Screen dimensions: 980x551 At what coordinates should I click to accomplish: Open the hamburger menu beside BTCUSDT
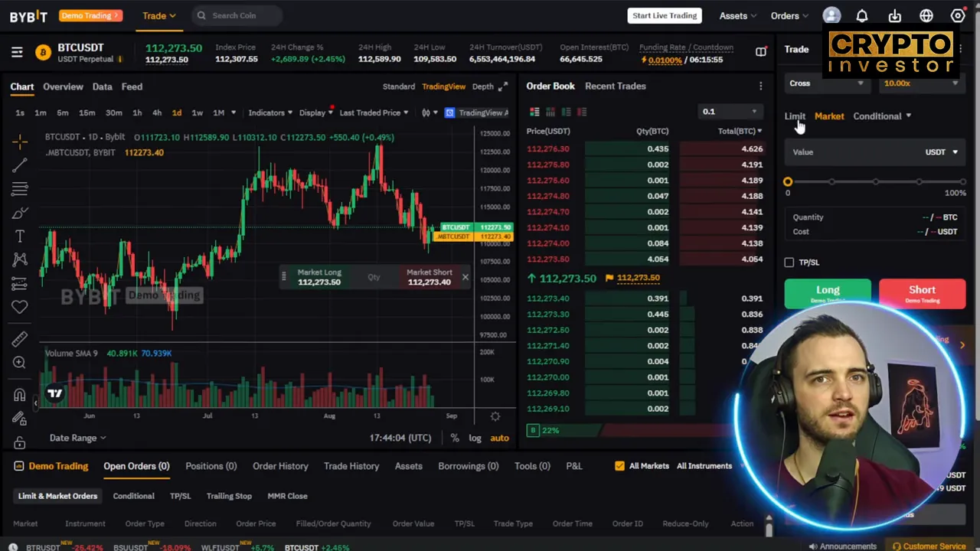pyautogui.click(x=17, y=52)
